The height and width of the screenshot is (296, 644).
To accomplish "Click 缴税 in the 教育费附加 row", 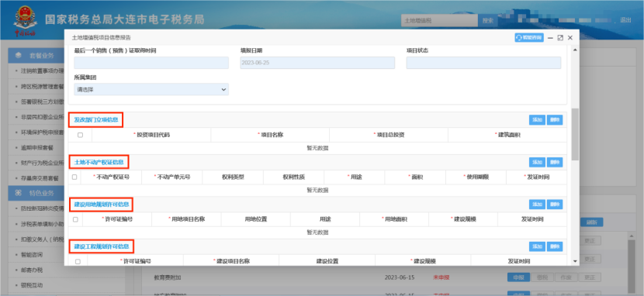I will coord(542,277).
